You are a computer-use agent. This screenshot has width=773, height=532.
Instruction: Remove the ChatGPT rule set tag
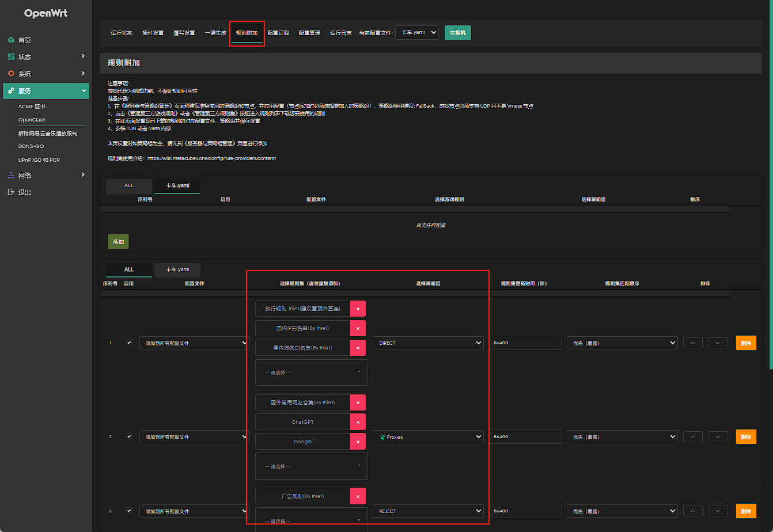pyautogui.click(x=358, y=422)
